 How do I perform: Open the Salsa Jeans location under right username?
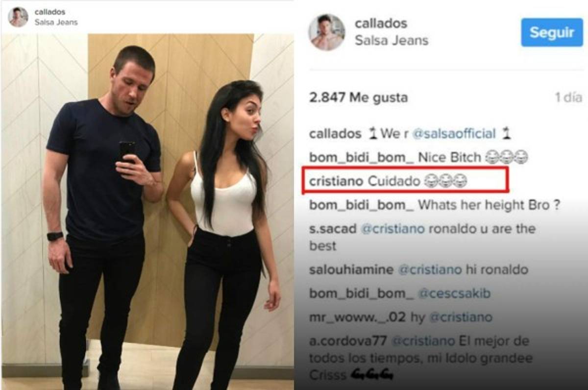(x=391, y=40)
